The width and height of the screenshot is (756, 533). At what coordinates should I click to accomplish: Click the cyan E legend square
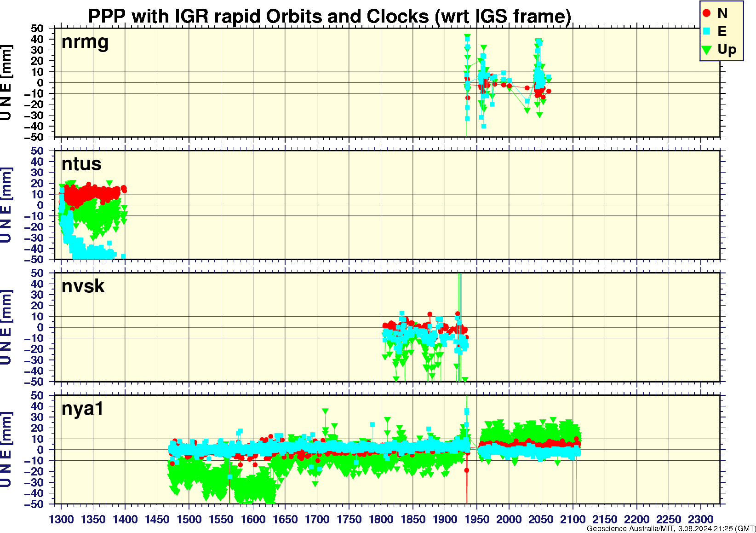coord(707,31)
